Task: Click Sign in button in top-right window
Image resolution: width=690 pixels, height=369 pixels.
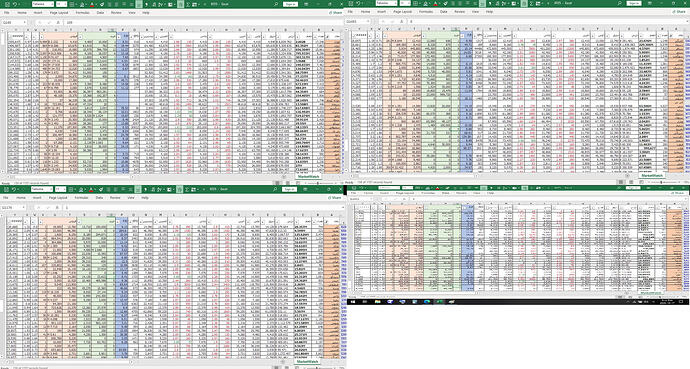Action: pyautogui.click(x=634, y=4)
